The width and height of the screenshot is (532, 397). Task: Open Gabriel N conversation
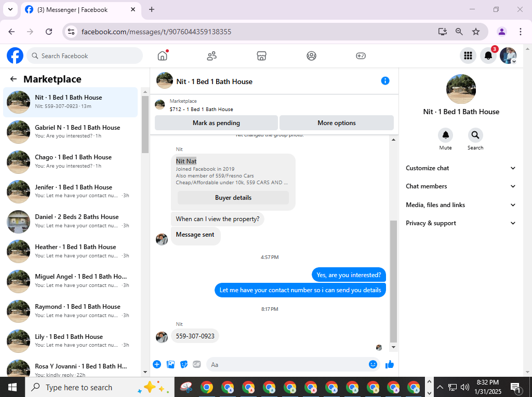71,132
